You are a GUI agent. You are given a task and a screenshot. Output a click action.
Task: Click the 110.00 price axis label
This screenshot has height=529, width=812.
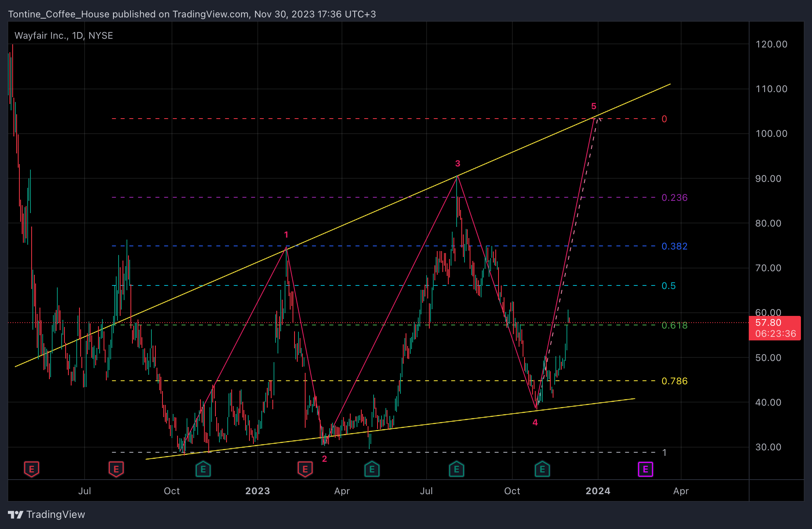coord(772,89)
